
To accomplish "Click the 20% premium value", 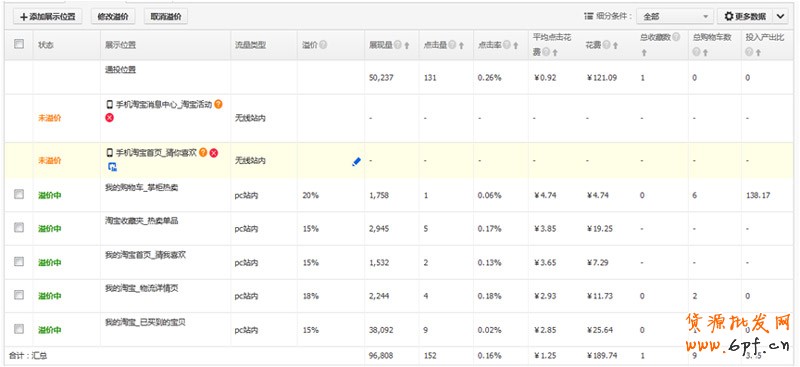I will coord(310,195).
